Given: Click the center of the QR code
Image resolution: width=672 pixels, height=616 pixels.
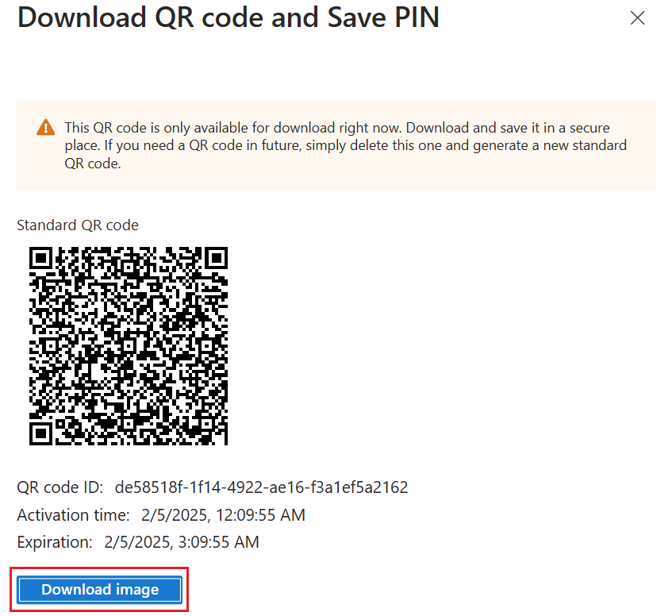Looking at the screenshot, I should coord(128,345).
